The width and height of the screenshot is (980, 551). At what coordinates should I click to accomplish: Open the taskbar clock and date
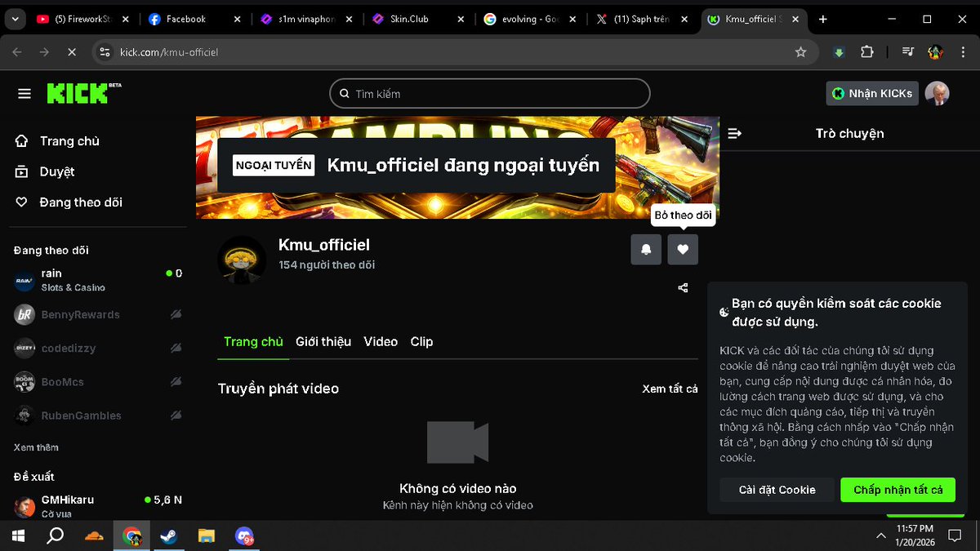tap(915, 535)
